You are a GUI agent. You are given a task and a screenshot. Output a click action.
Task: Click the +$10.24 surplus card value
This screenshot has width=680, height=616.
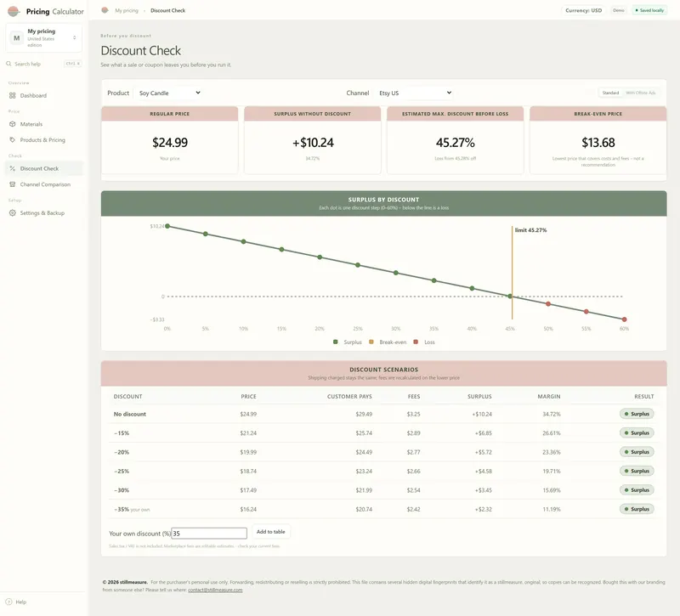click(313, 143)
